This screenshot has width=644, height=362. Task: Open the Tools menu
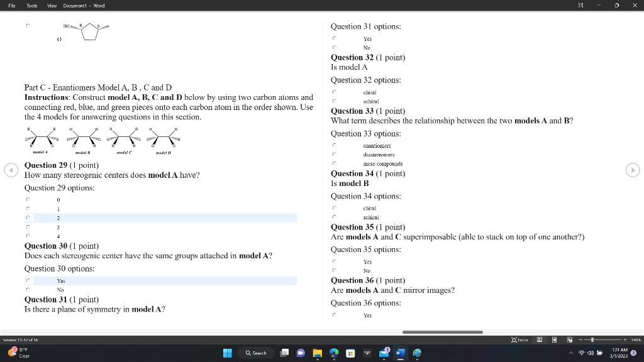click(31, 6)
